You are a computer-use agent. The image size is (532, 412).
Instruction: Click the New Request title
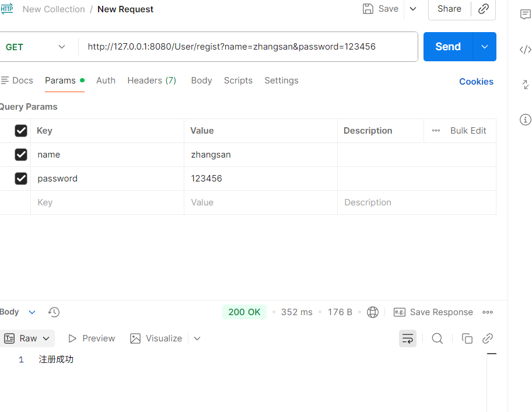point(125,9)
